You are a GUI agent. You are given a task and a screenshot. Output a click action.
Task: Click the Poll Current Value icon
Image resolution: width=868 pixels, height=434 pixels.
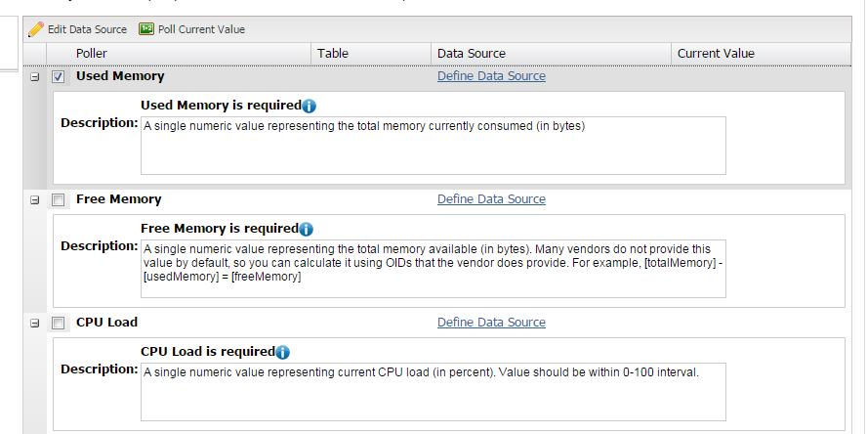pos(146,29)
